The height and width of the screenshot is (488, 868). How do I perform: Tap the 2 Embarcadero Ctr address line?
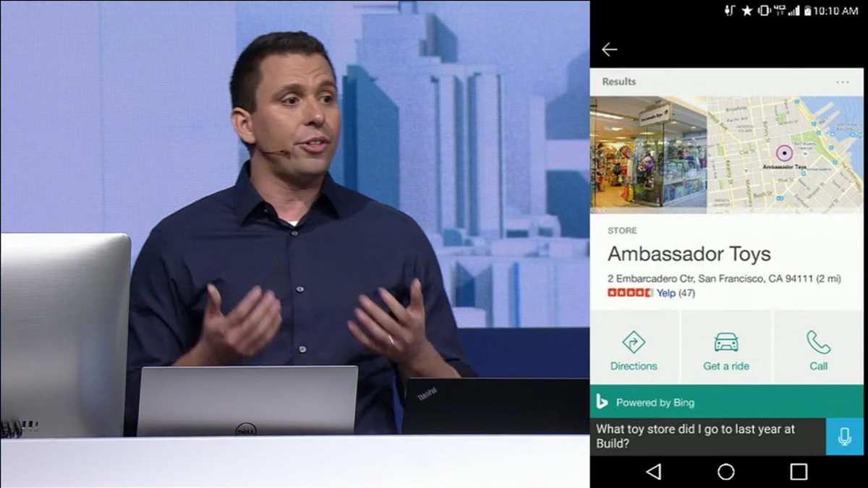point(723,278)
